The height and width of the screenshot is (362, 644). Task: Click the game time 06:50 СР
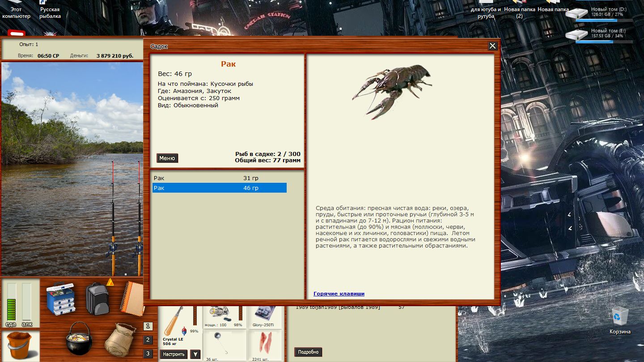pos(48,56)
